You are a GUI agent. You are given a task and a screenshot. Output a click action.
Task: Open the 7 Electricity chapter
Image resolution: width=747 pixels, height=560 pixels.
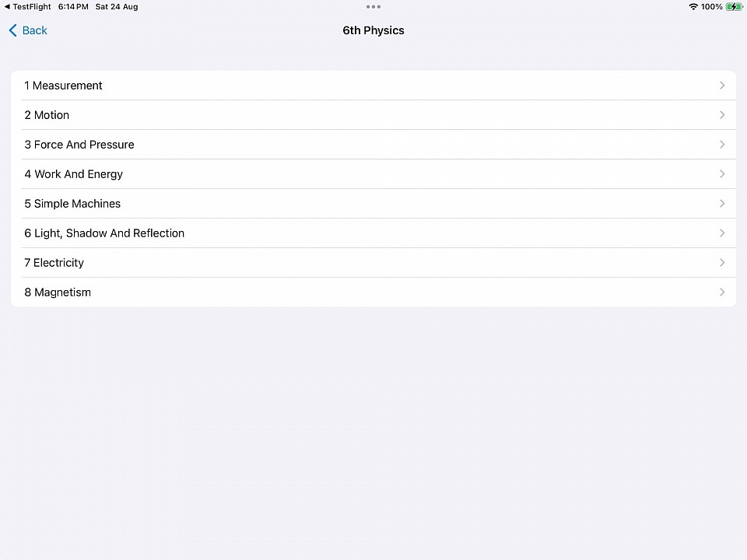[x=373, y=262]
